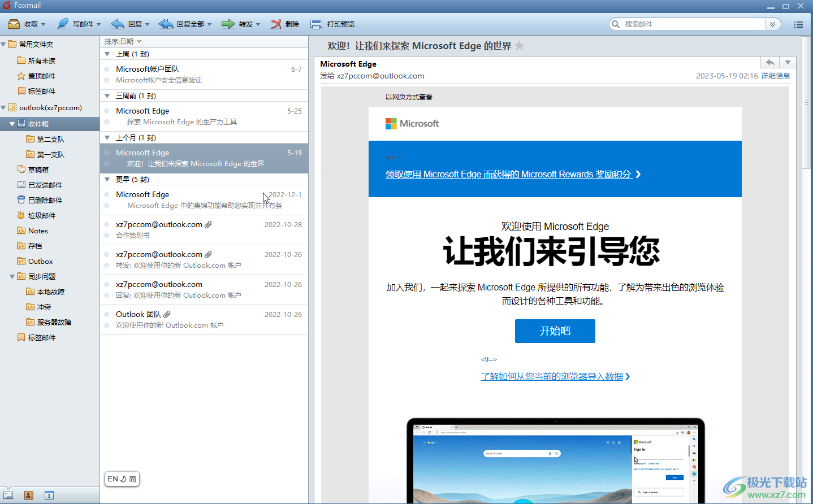This screenshot has height=504, width=813.
Task: Open the 存档 archive folder
Action: click(35, 246)
